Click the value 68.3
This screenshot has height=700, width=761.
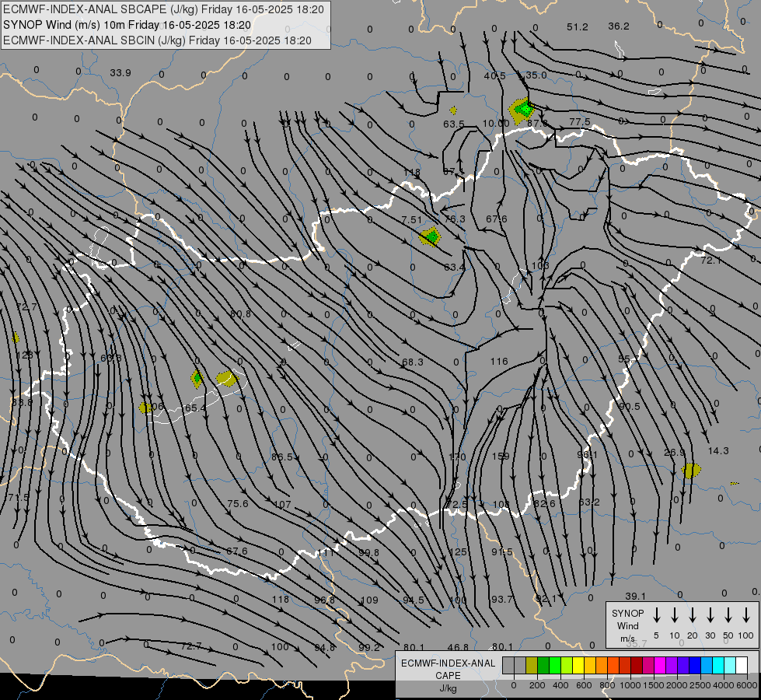pos(413,362)
